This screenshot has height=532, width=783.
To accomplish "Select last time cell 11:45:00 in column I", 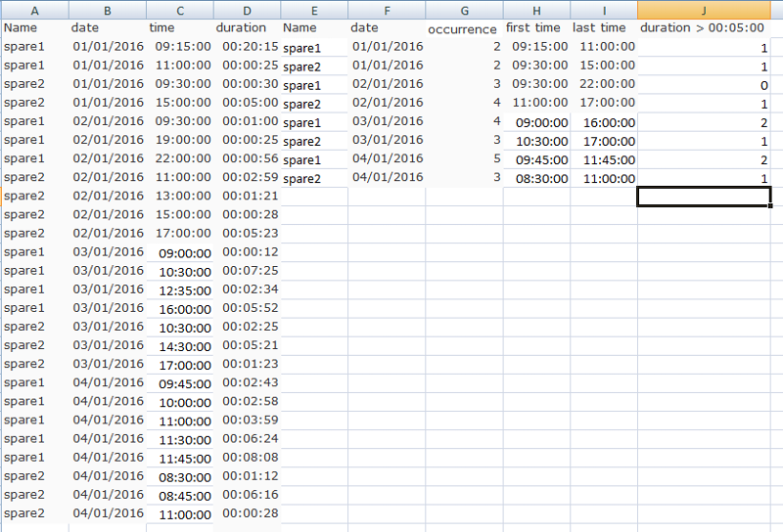I will (604, 160).
